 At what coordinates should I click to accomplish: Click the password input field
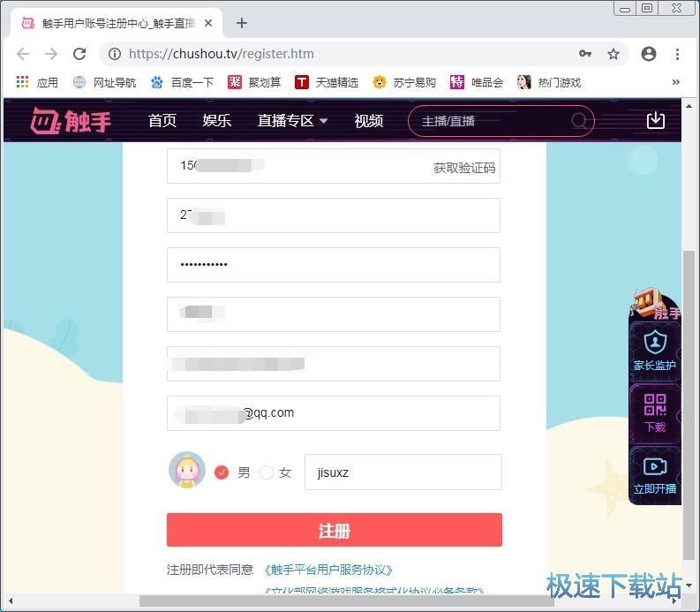[334, 265]
